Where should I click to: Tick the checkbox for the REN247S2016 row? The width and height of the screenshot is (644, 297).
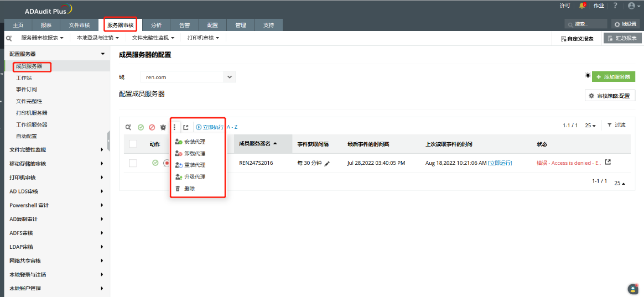click(133, 163)
